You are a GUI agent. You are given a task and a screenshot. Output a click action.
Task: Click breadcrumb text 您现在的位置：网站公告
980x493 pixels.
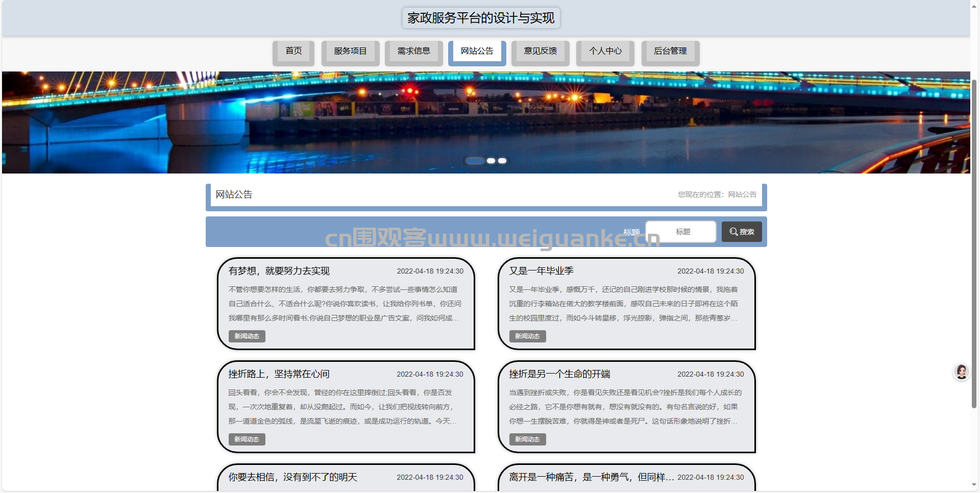click(x=717, y=194)
